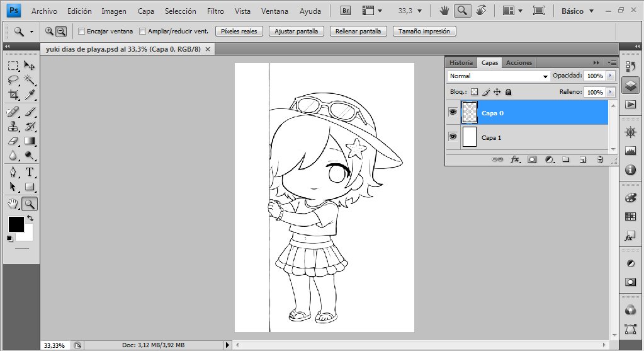Open the Archivo menu
The width and height of the screenshot is (644, 351).
pos(44,11)
